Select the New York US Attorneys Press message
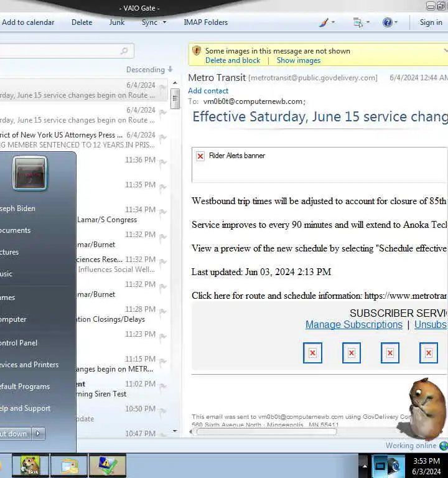The height and width of the screenshot is (478, 448). coord(84,139)
